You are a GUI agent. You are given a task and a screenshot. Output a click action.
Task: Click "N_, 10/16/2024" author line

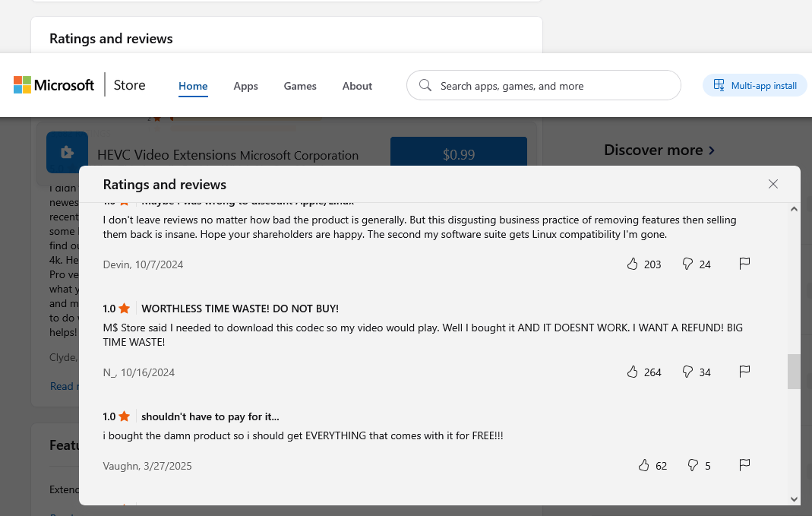(139, 372)
